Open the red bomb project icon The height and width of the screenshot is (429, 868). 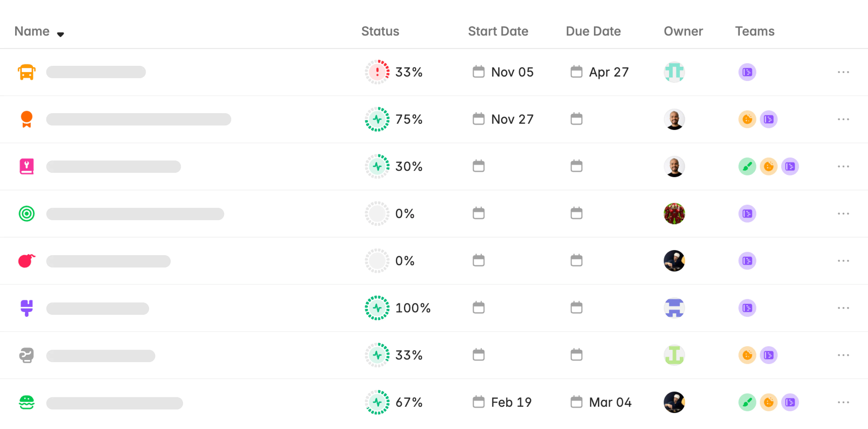tap(27, 261)
